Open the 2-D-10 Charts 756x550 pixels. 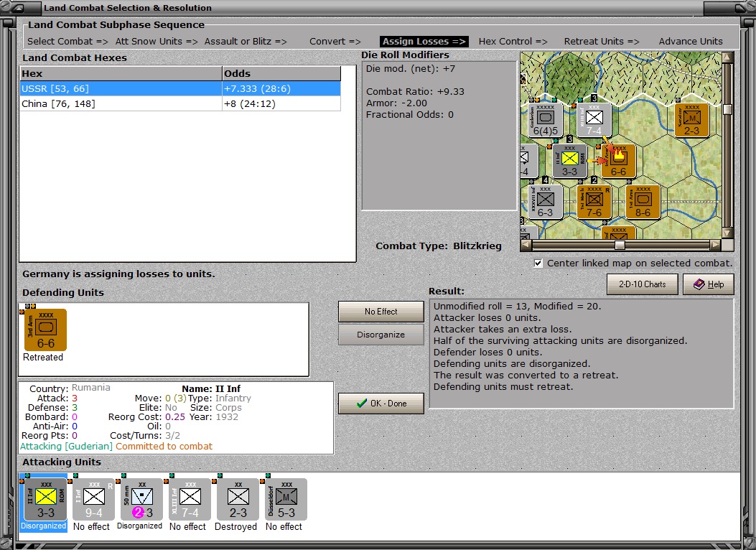(x=643, y=284)
